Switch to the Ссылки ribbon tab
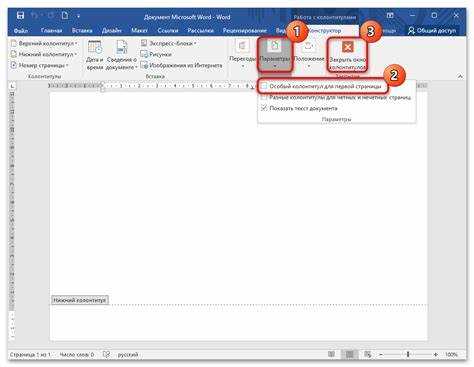Screen dimensions: 474x367 coord(168,30)
